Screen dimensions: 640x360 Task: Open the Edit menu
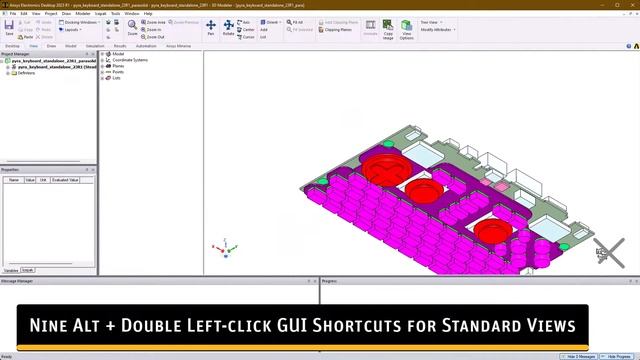point(24,13)
